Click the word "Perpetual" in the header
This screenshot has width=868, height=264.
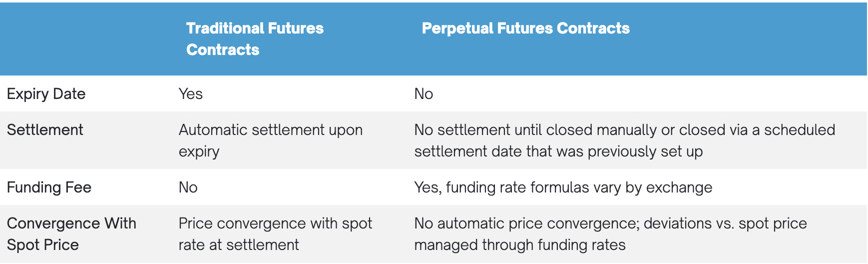[x=457, y=28]
